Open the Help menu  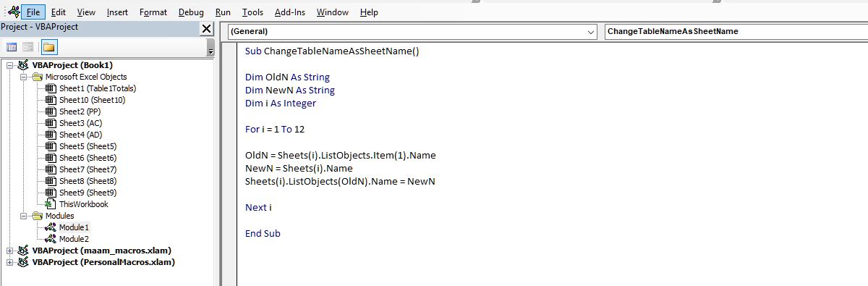coord(369,12)
